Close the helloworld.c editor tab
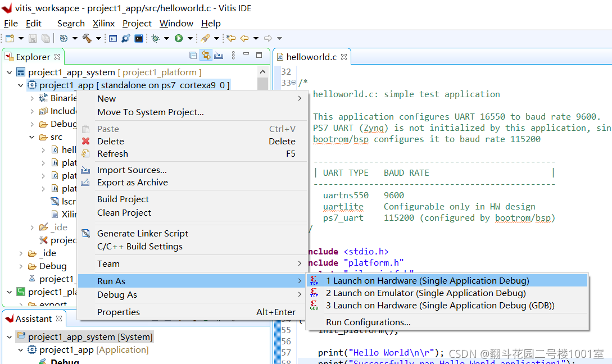 coord(344,57)
